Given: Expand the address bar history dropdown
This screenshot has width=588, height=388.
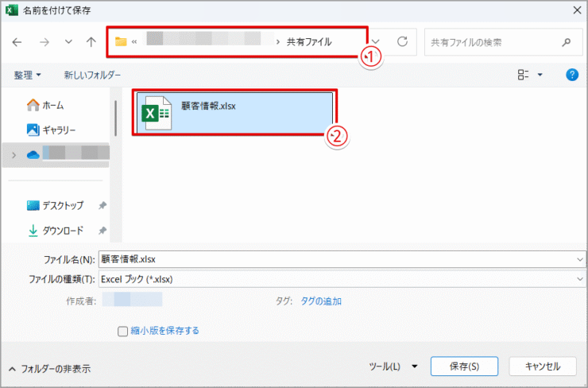Looking at the screenshot, I should coord(375,41).
